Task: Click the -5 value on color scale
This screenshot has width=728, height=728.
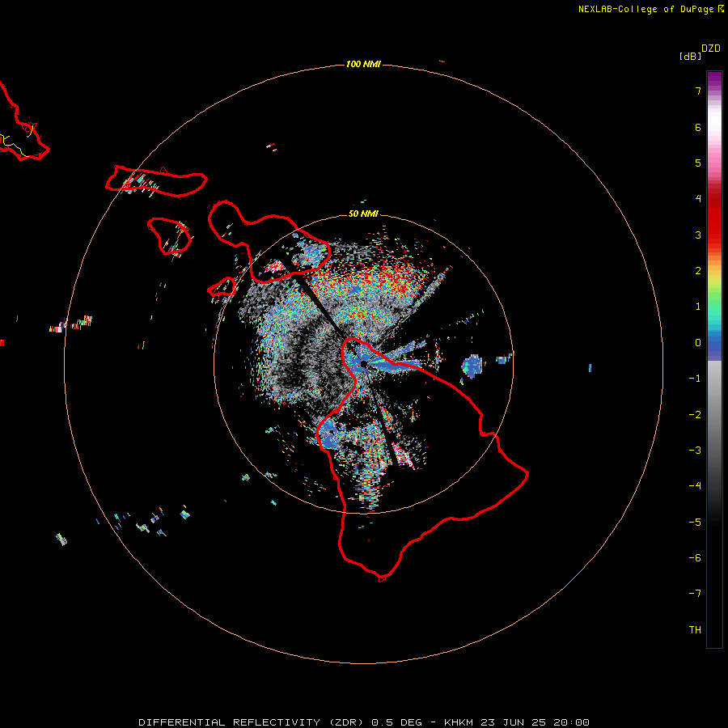Action: click(695, 523)
